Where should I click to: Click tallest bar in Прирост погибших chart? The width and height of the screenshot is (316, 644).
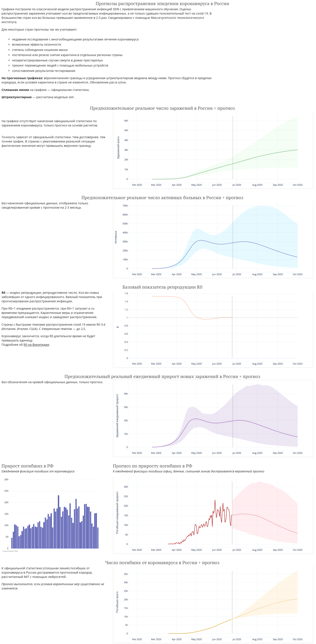coord(58,522)
